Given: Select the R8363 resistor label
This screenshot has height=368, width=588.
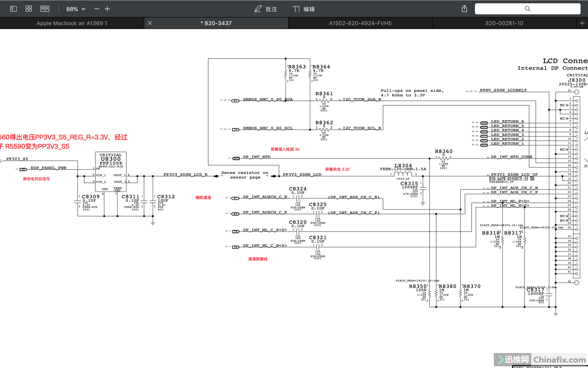Looking at the screenshot, I should click(297, 67).
